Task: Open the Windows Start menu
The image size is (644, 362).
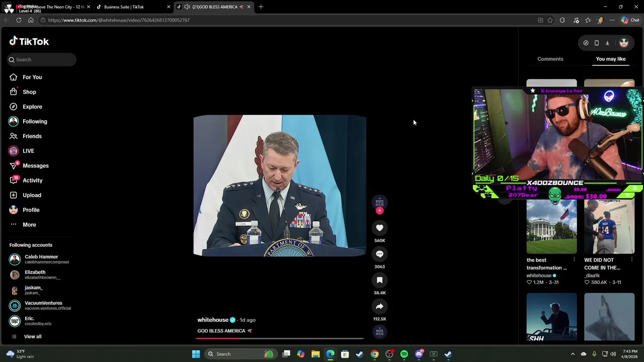Action: [196, 354]
